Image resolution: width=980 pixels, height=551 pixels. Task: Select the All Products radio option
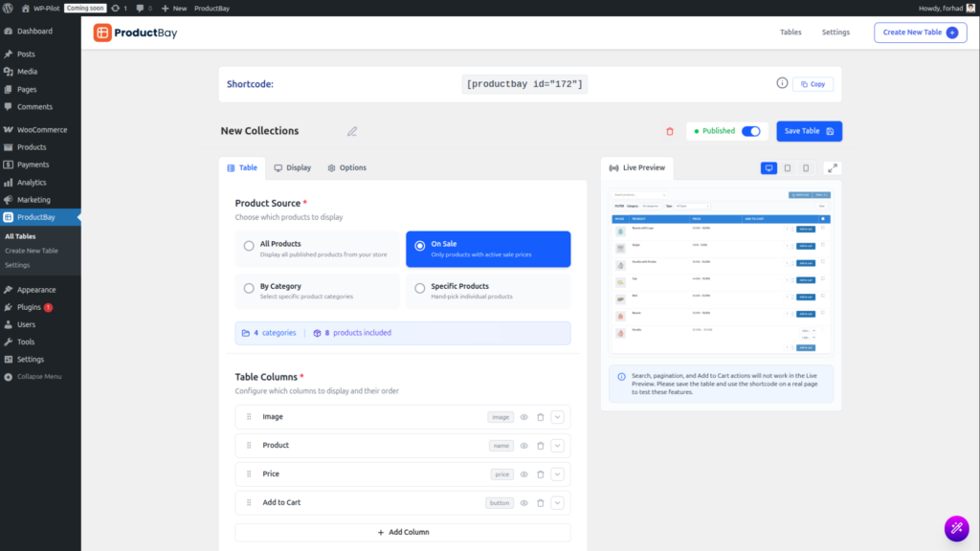click(249, 246)
